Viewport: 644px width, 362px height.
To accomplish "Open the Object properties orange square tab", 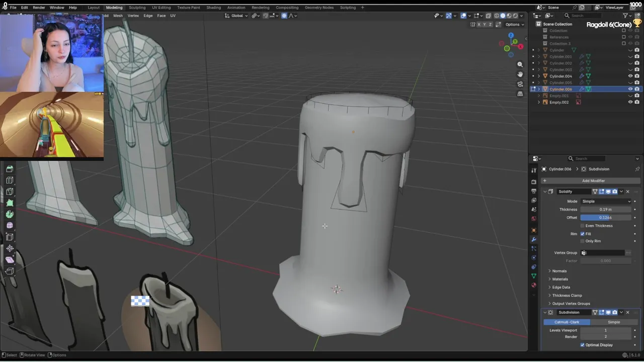I will (x=534, y=230).
